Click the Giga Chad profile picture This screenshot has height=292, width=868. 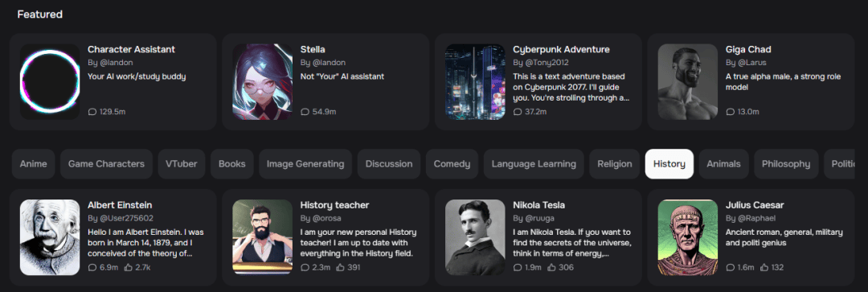click(687, 82)
